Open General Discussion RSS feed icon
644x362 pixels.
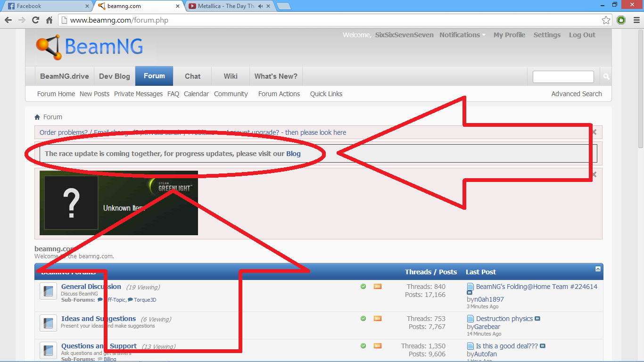coord(378,286)
